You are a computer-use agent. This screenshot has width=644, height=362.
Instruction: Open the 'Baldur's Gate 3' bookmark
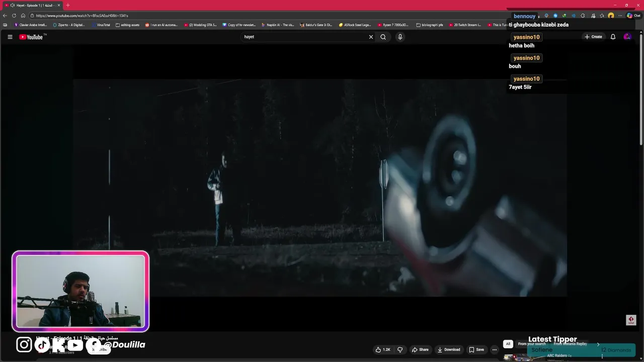click(316, 25)
